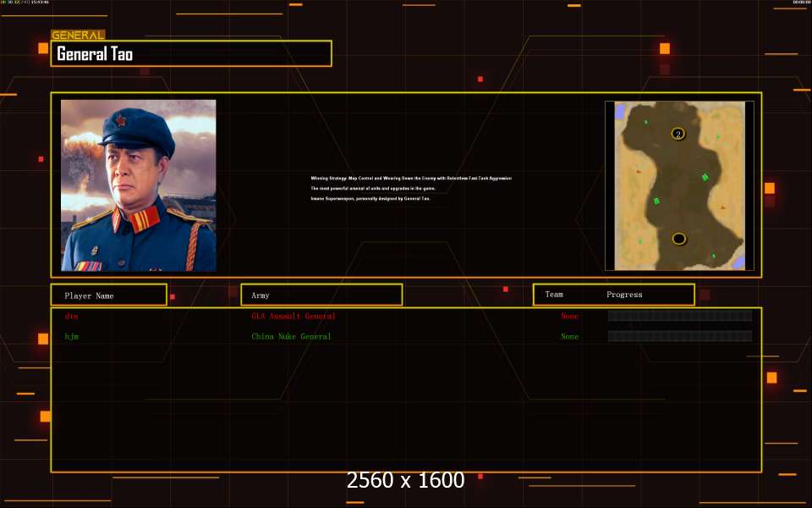Click the Team column label
Screen dimensions: 812x508
tap(553, 295)
